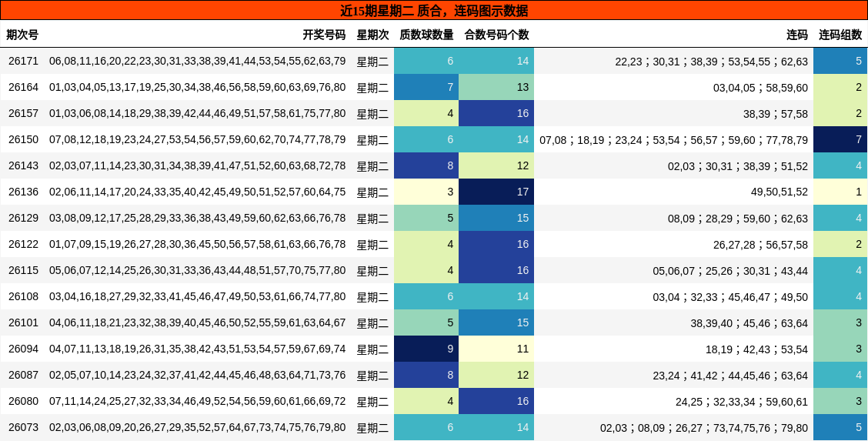Viewport: 868px width, 441px height.
Task: Click the 质数球数量 column header
Action: pos(426,35)
